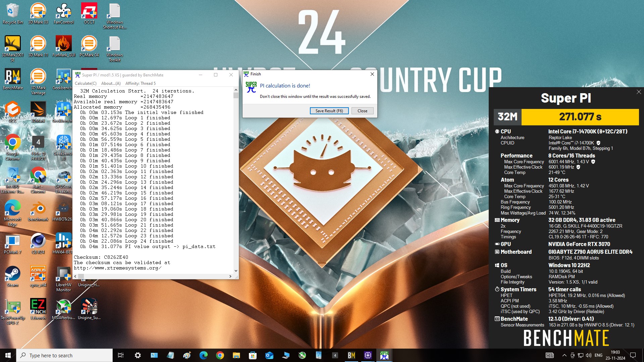Click PI value output pi_data.txt line
This screenshot has width=644, height=362.
point(148,247)
